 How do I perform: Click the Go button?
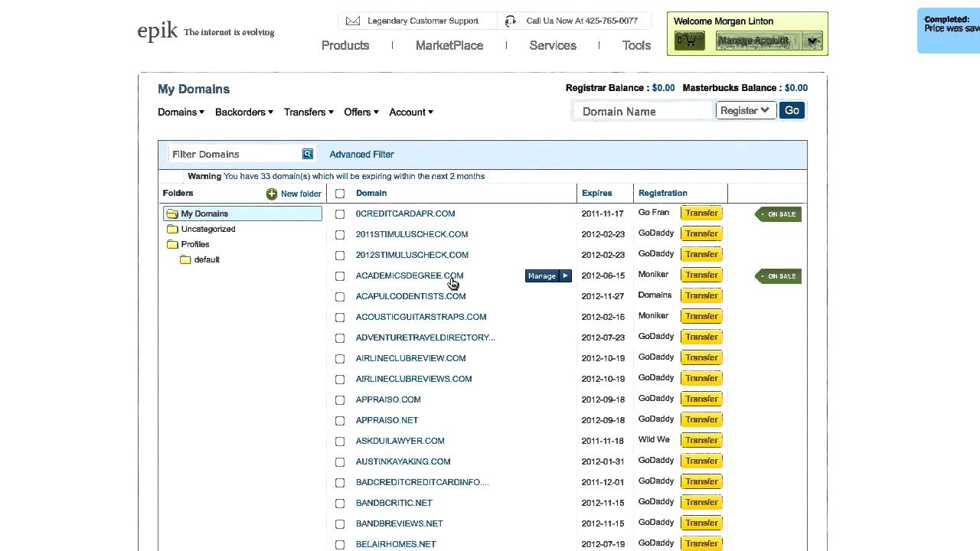792,110
